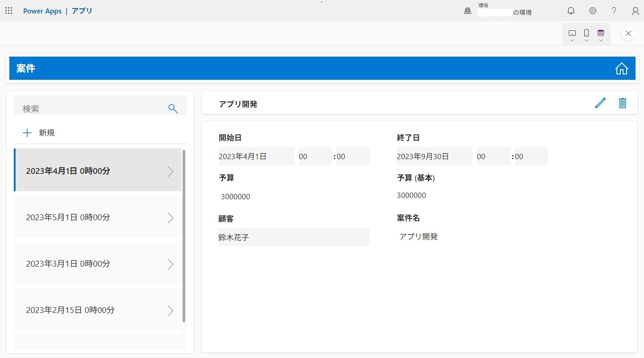Open the help question mark
Screen dimensions: 644x358
tap(614, 11)
